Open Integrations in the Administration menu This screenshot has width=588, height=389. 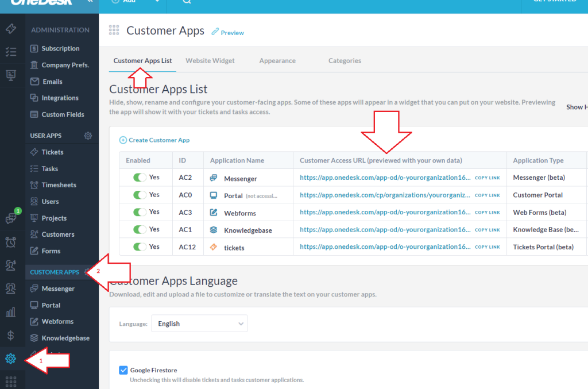click(x=60, y=98)
